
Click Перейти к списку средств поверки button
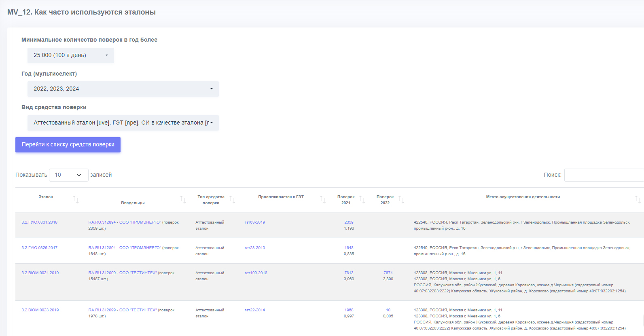click(68, 145)
